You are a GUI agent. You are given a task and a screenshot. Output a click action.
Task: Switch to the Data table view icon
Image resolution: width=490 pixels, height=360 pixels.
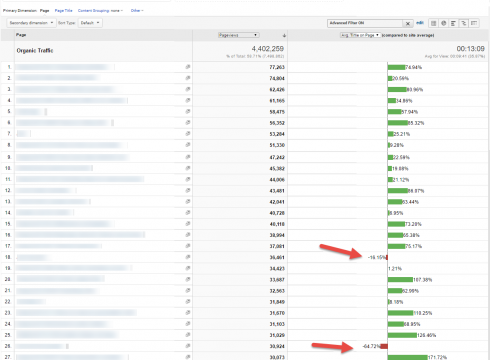[433, 23]
